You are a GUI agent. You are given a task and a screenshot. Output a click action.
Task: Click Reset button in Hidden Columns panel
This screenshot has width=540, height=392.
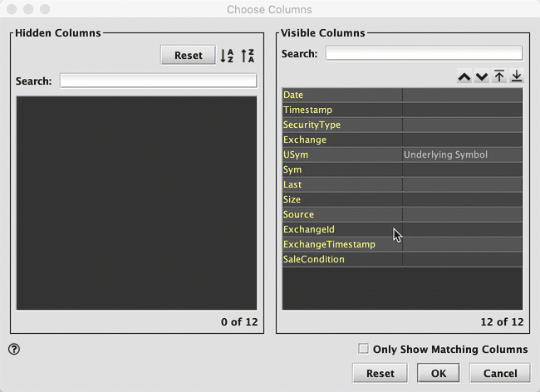(188, 56)
